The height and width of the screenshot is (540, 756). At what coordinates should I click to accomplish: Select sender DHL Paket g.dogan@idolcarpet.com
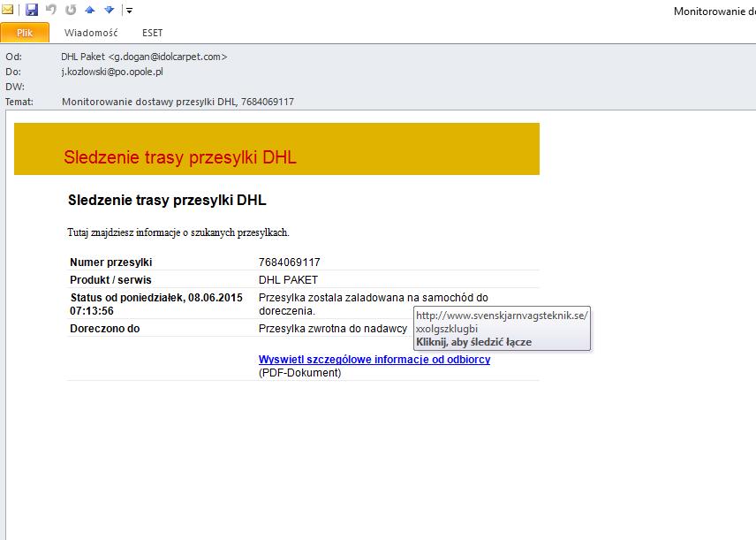point(144,57)
